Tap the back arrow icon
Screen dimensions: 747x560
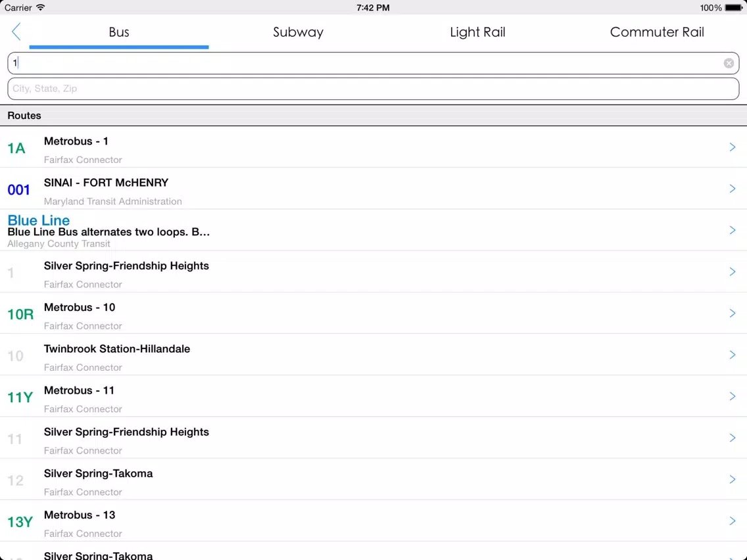(16, 32)
